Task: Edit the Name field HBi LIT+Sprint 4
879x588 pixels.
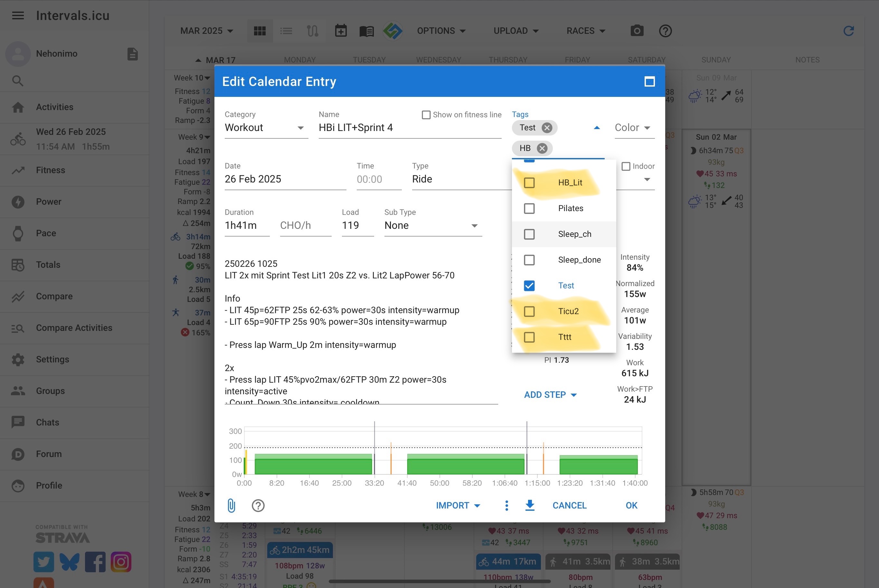Action: coord(410,127)
